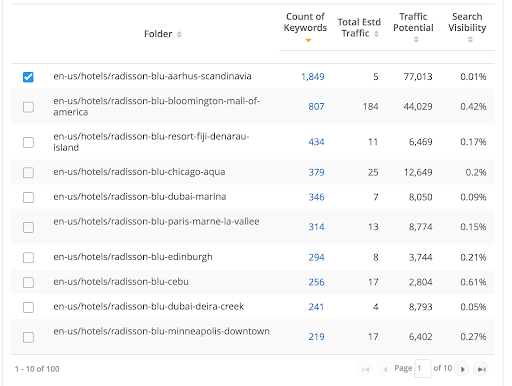Tick the radisson-blu-cebu row checkbox
Image resolution: width=512 pixels, height=386 pixels.
point(28,282)
